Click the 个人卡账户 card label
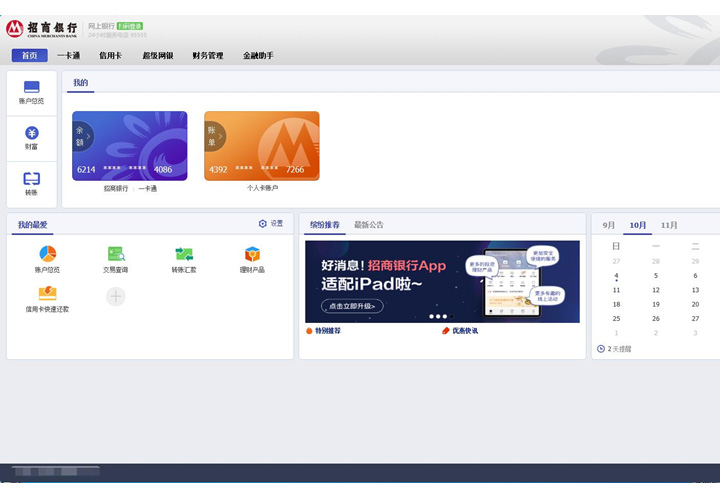This screenshot has width=720, height=502. click(x=262, y=188)
